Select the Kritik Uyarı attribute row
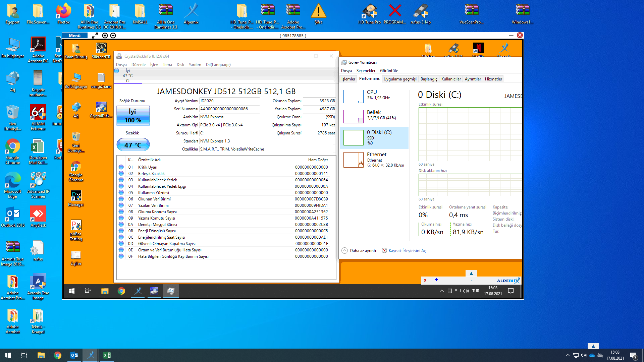Viewport: 644px width, 362px height. point(223,167)
